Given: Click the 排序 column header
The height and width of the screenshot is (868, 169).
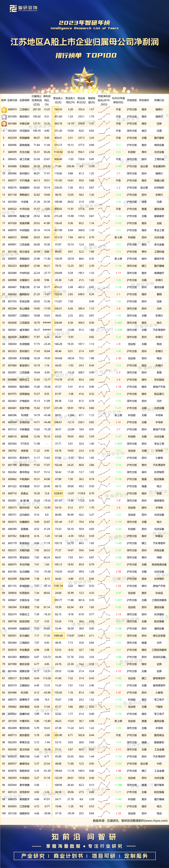Looking at the screenshot, I should pos(4,100).
